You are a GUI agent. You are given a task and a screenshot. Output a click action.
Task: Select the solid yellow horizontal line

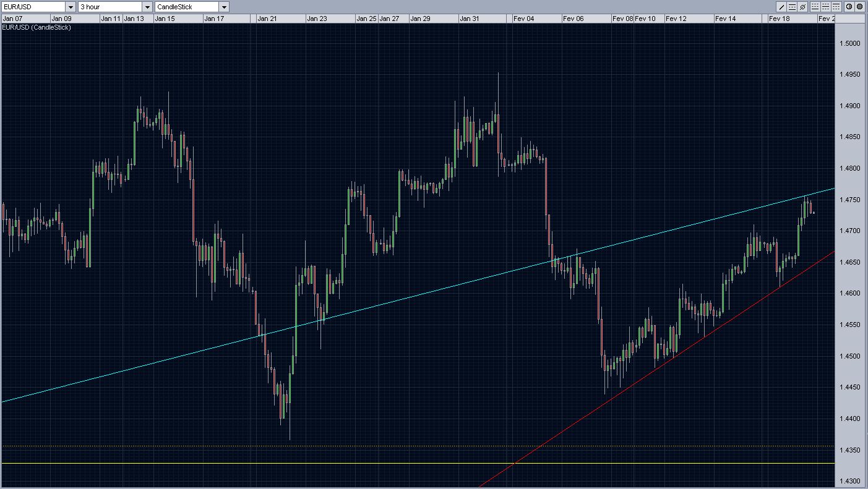pyautogui.click(x=417, y=463)
